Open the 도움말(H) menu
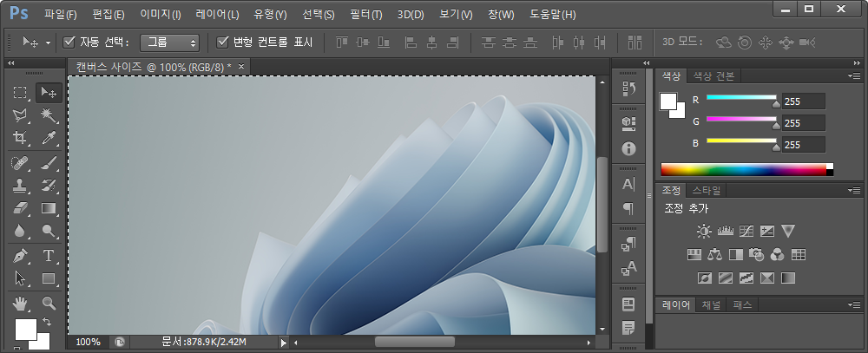This screenshot has width=868, height=353. pyautogui.click(x=552, y=15)
